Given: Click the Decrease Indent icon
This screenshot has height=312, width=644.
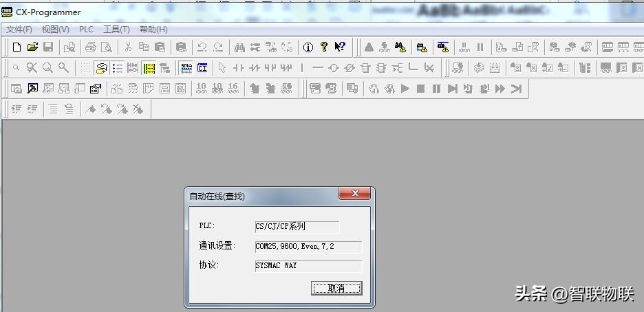Looking at the screenshot, I should 17,109.
